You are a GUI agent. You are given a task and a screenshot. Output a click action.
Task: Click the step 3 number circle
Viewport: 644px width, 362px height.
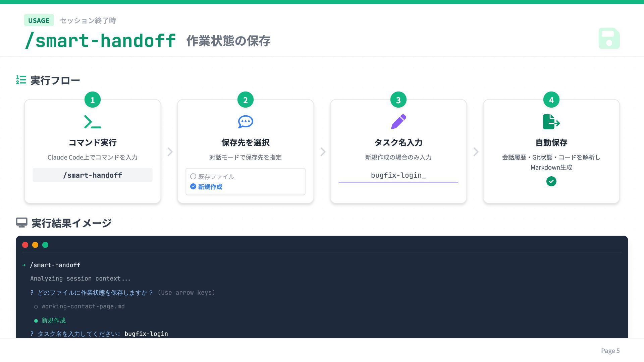pos(398,100)
